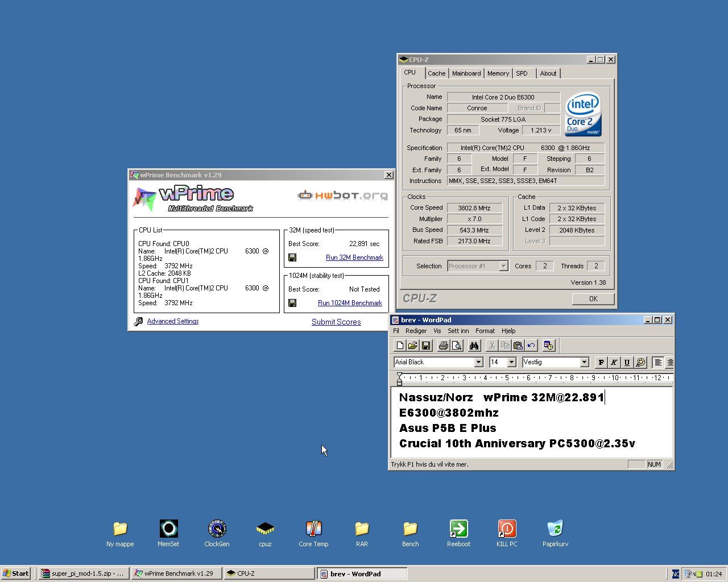This screenshot has height=582, width=728.
Task: Click the Reeboot desktop shortcut
Action: pyautogui.click(x=458, y=534)
